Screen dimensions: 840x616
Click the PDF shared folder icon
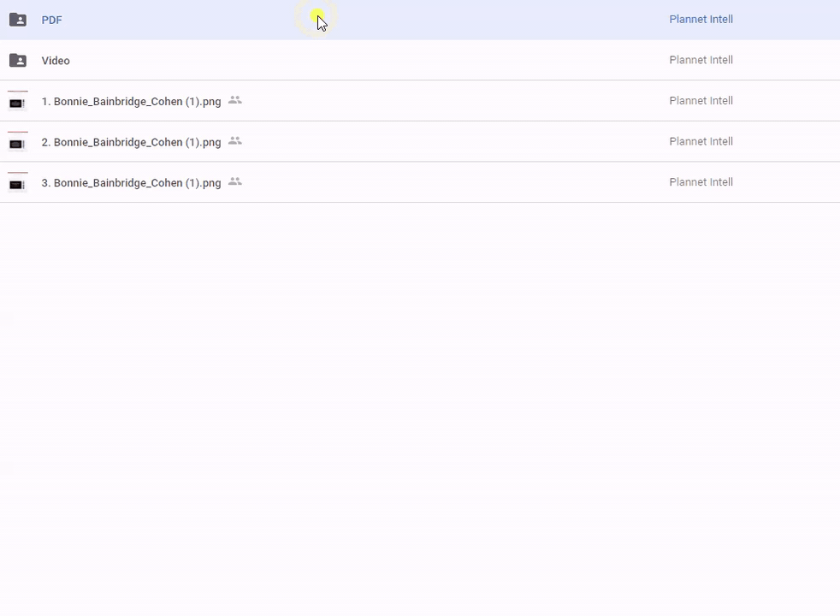tap(17, 20)
